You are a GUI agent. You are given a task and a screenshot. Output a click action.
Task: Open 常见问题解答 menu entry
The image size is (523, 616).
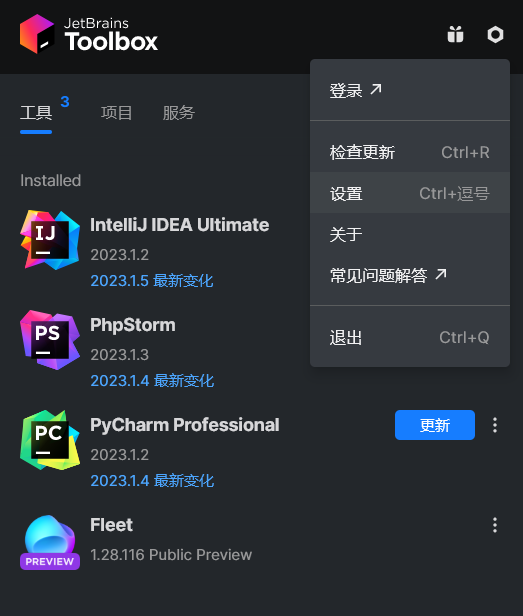pyautogui.click(x=410, y=275)
